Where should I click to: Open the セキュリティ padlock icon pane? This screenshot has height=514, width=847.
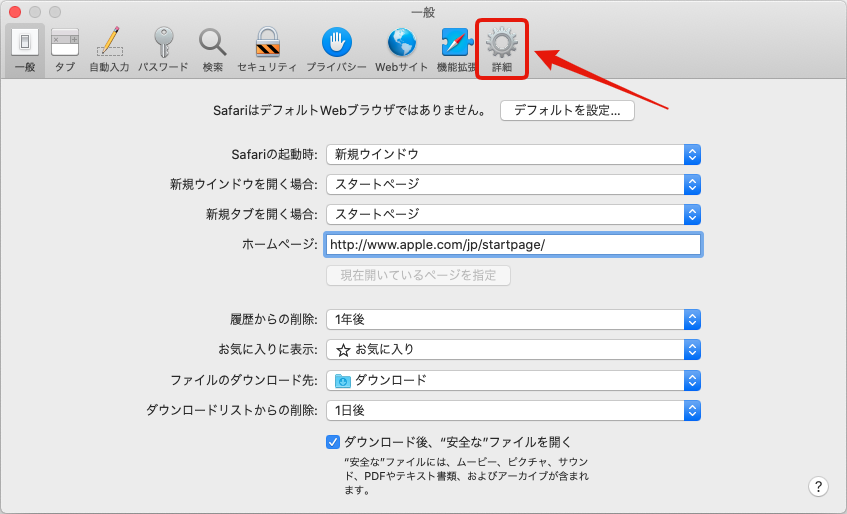tap(267, 50)
